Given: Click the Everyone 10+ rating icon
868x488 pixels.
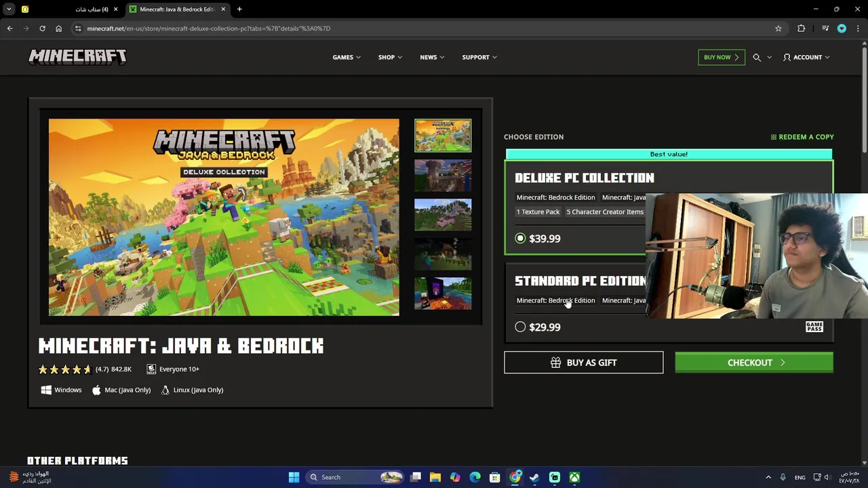Looking at the screenshot, I should point(151,369).
